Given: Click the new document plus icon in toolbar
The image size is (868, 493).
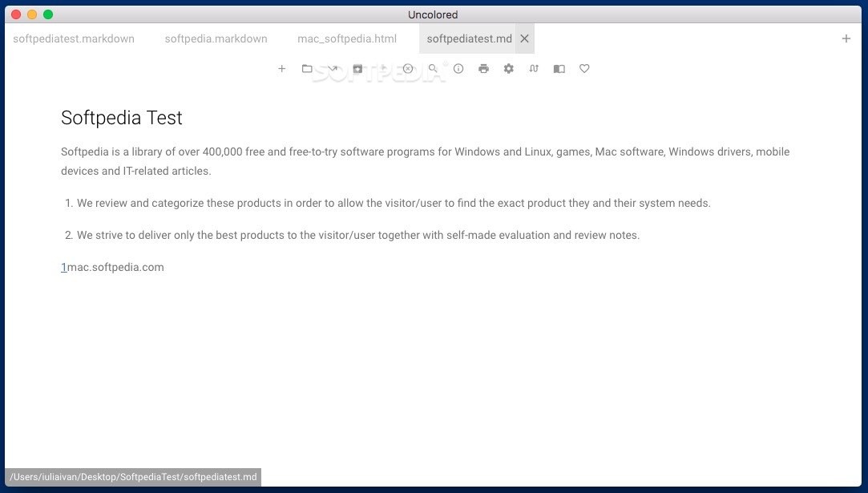Looking at the screenshot, I should tap(282, 69).
